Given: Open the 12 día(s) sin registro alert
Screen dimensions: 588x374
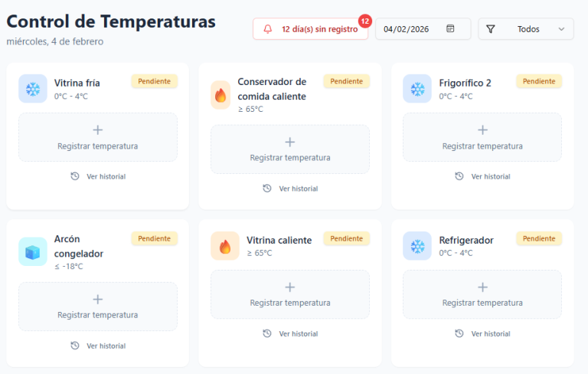Looking at the screenshot, I should point(311,29).
